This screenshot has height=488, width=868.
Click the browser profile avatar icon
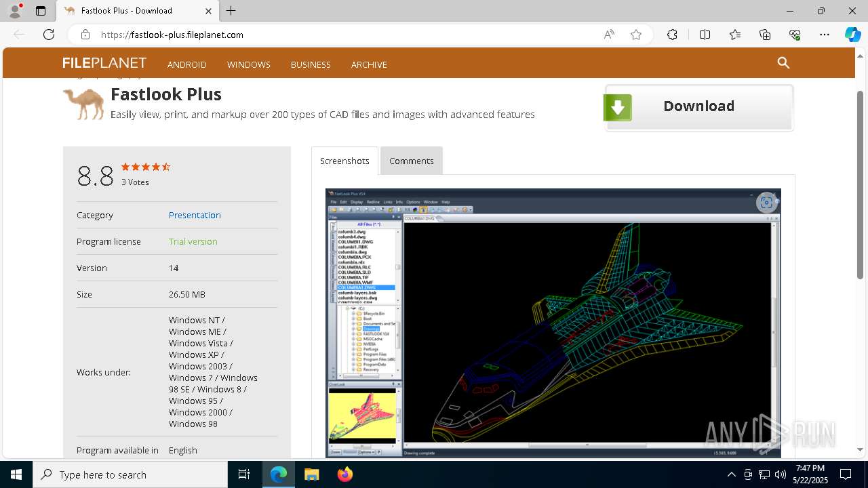coord(15,11)
